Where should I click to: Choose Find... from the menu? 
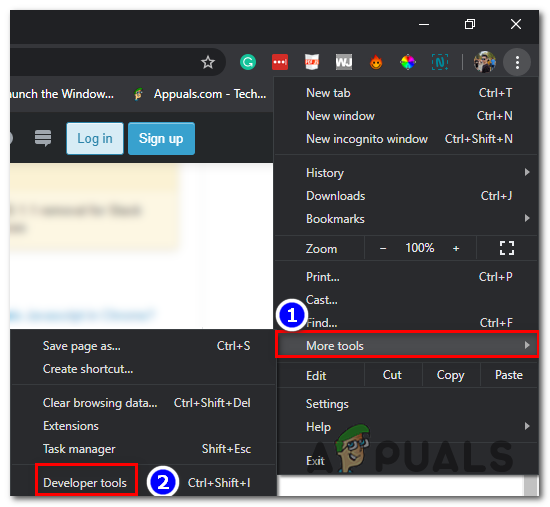coord(406,322)
